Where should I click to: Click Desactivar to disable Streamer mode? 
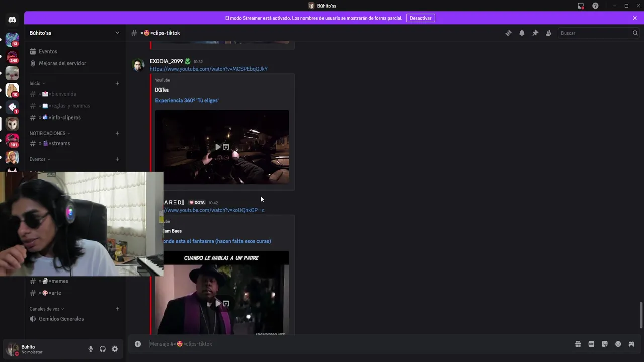(421, 18)
